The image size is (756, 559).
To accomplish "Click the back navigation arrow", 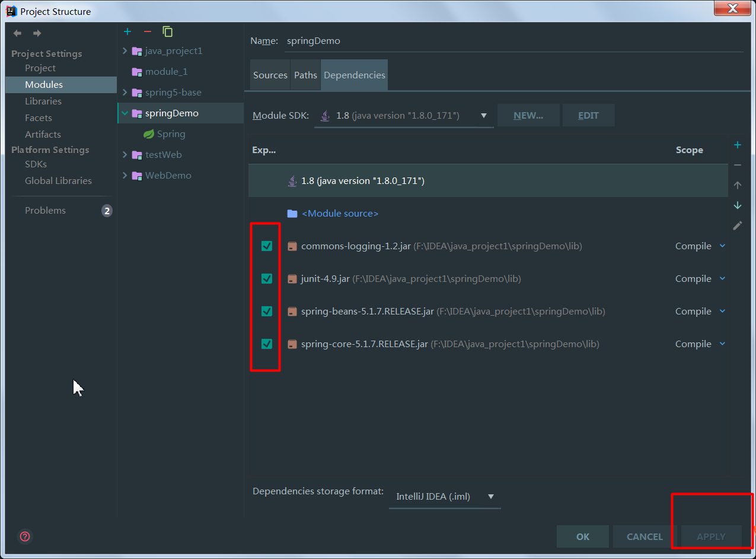I will click(x=18, y=33).
